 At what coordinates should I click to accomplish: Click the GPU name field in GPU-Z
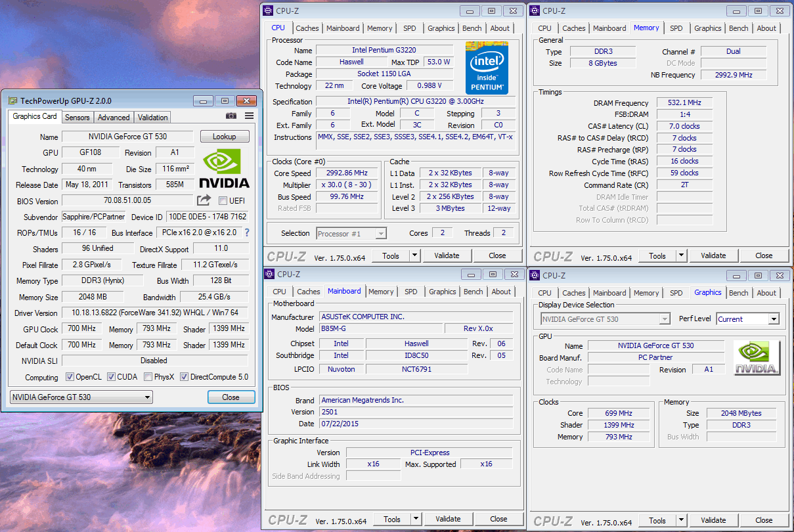coord(127,137)
